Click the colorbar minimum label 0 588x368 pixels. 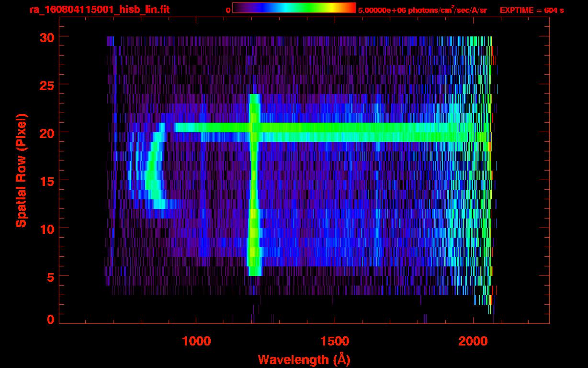tap(228, 10)
